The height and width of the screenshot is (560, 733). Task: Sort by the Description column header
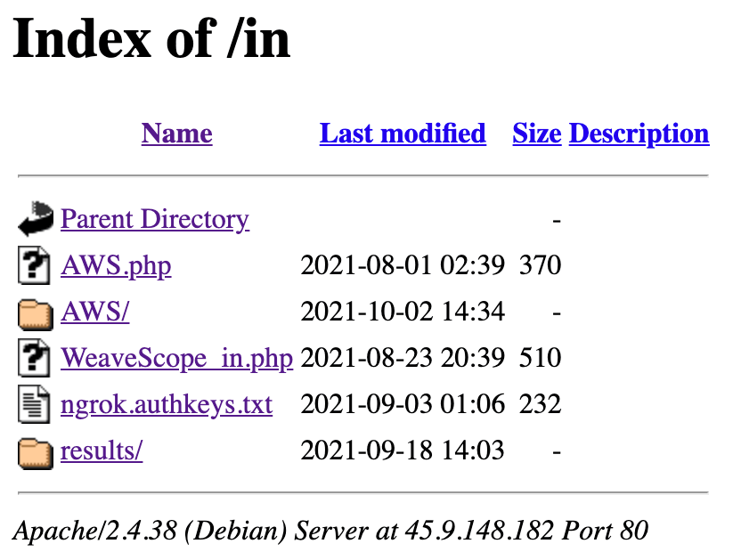tap(639, 134)
